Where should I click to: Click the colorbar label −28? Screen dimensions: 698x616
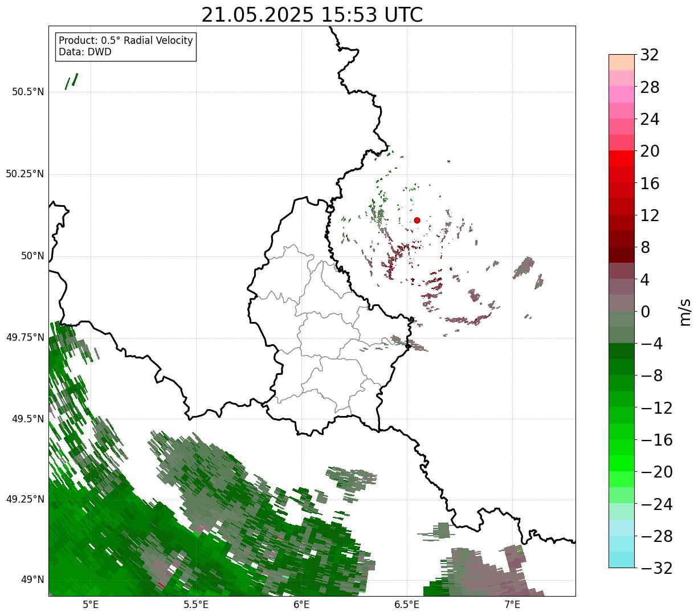656,536
